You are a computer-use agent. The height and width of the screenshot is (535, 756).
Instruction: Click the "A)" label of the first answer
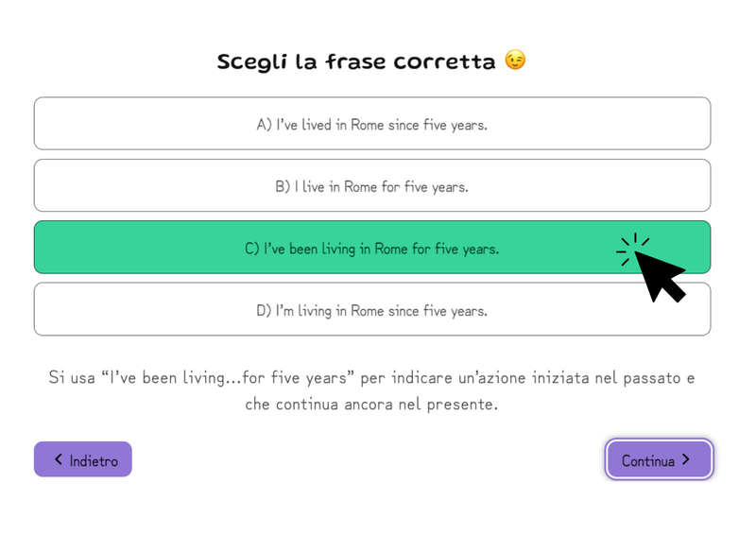point(265,124)
